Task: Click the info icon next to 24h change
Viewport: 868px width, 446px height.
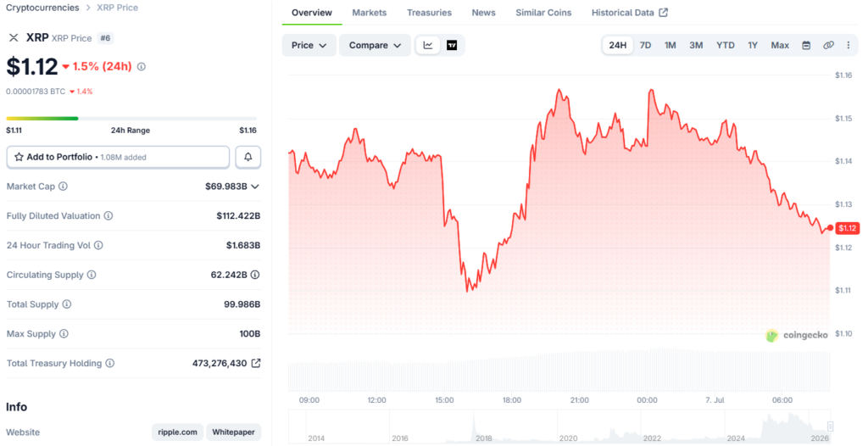Action: [142, 66]
